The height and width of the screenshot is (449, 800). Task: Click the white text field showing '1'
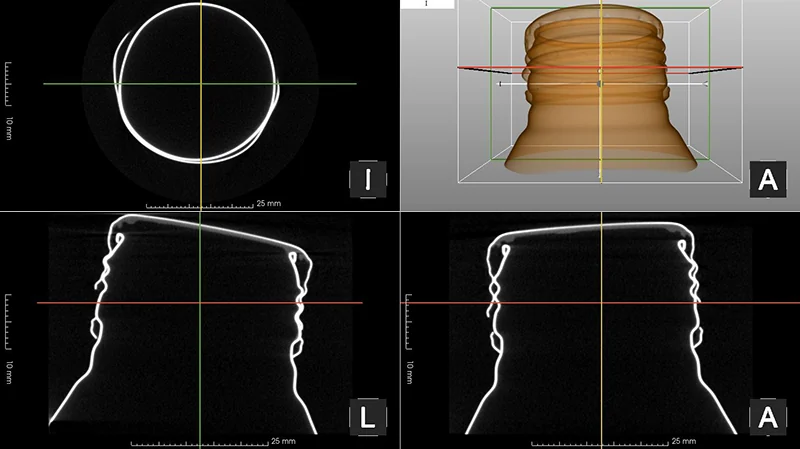click(427, 4)
